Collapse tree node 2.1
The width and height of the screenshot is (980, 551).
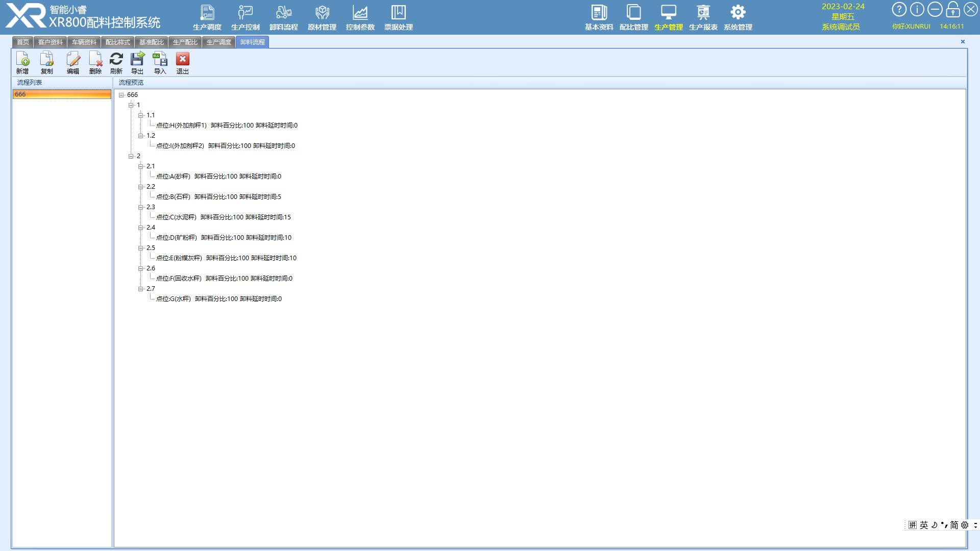click(x=141, y=166)
